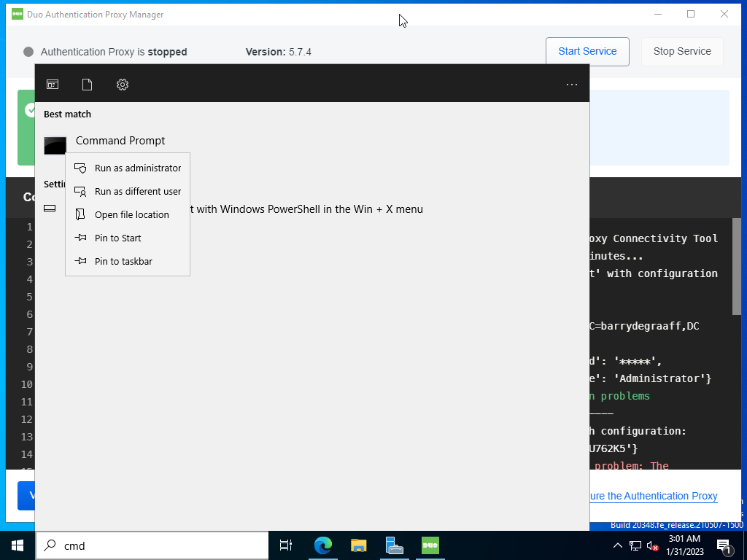Click the network status tray icon

click(635, 545)
